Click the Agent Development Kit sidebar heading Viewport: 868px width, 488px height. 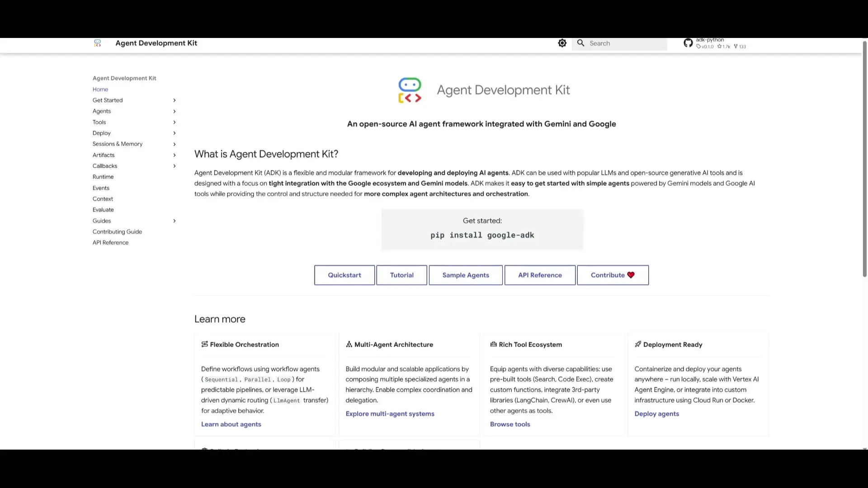tap(124, 78)
